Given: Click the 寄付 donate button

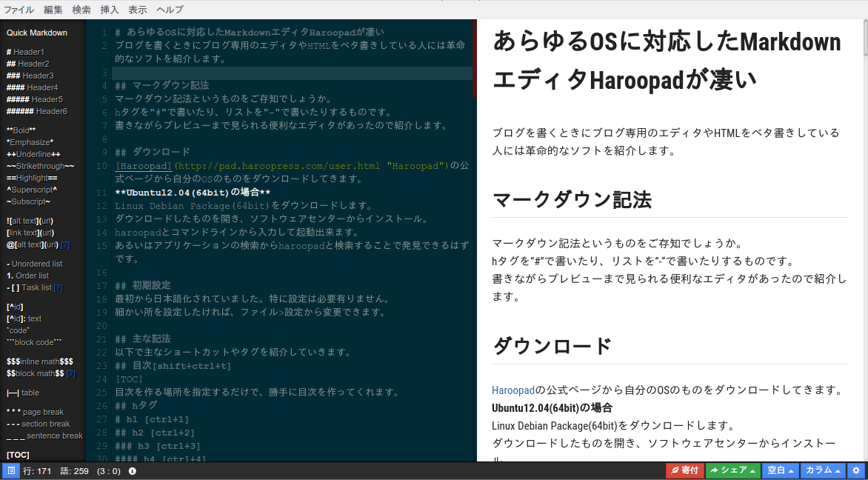Looking at the screenshot, I should [x=685, y=470].
